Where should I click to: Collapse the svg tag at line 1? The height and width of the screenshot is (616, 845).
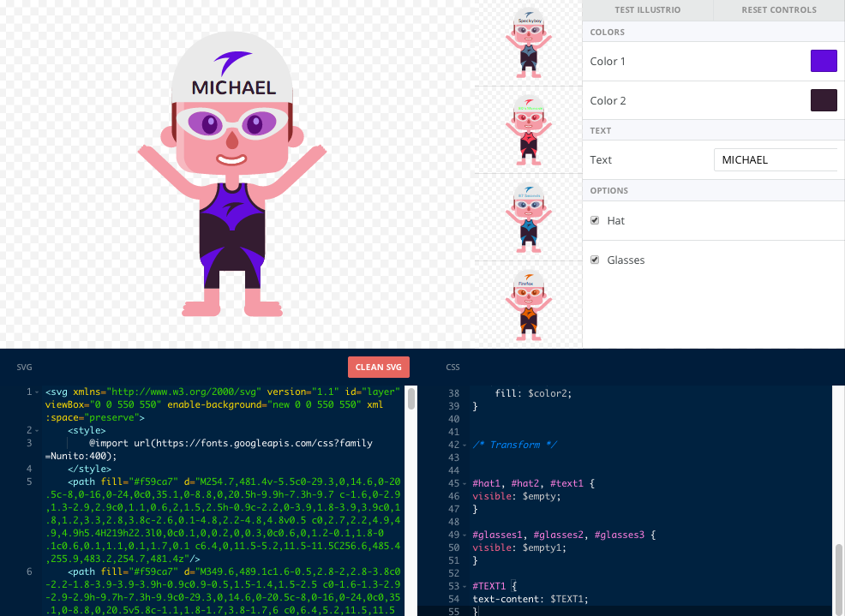tap(37, 392)
